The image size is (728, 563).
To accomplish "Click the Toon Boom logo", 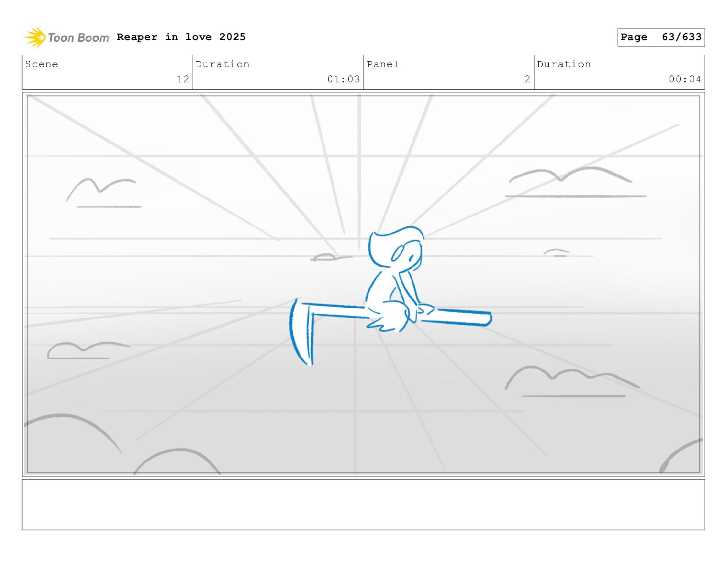I will coord(67,37).
